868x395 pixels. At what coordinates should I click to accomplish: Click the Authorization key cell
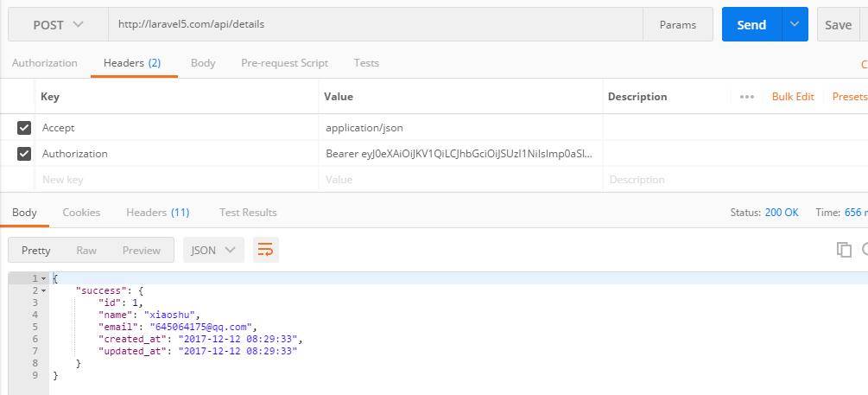coord(176,154)
